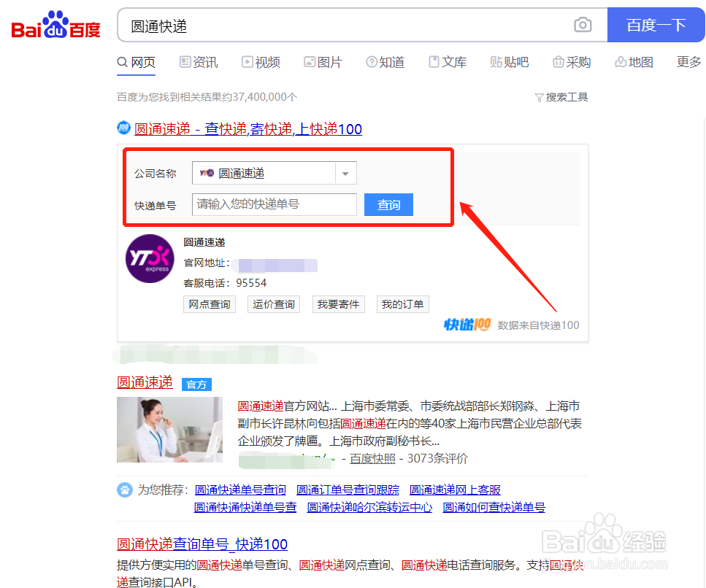Image resolution: width=706 pixels, height=588 pixels.
Task: Go to the 贴吧 tab
Action: coord(509,62)
